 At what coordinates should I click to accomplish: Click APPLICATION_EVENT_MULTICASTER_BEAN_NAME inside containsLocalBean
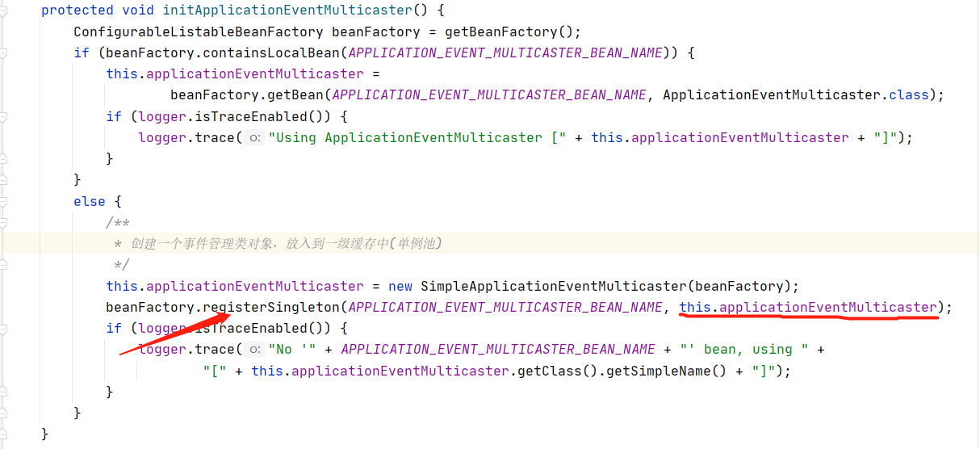[x=505, y=52]
